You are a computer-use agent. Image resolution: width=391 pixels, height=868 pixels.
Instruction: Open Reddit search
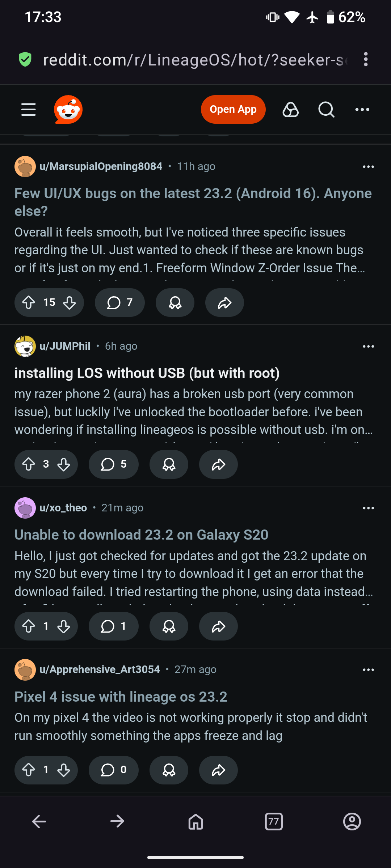click(326, 110)
